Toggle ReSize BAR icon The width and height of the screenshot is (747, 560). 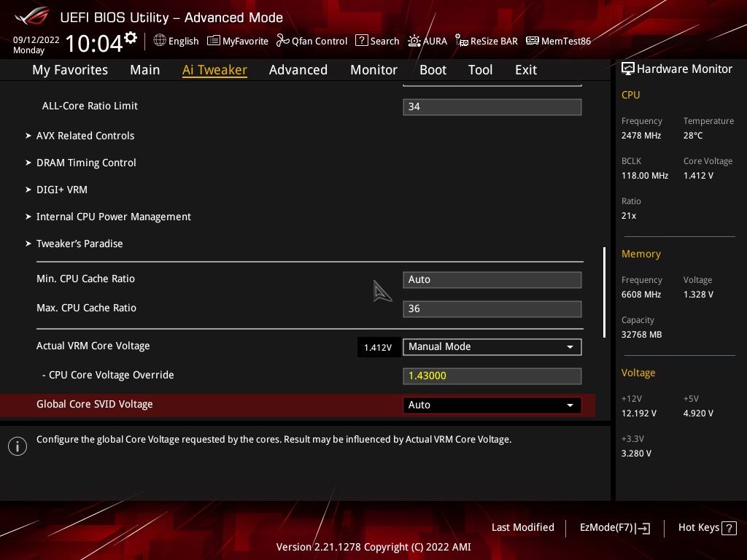[x=461, y=41]
